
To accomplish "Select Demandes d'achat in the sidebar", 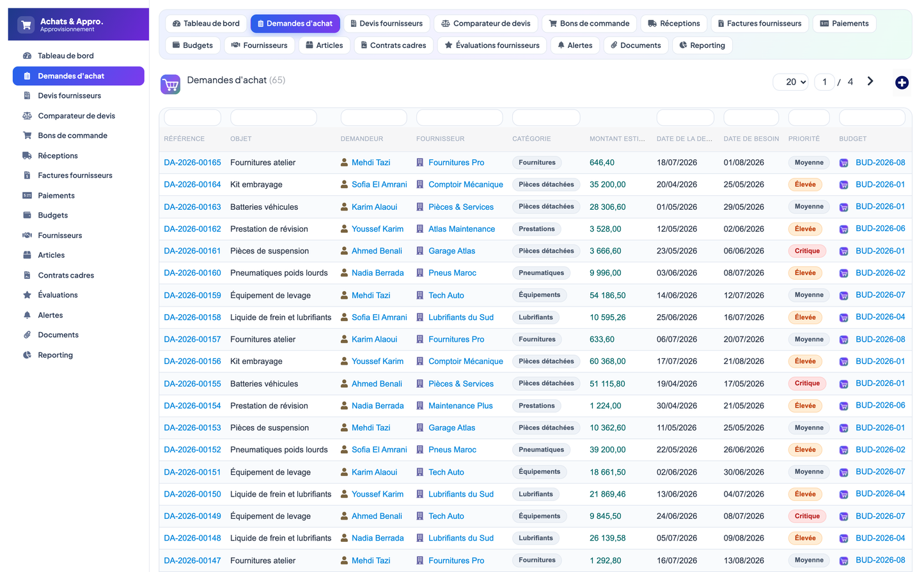I will pyautogui.click(x=79, y=76).
